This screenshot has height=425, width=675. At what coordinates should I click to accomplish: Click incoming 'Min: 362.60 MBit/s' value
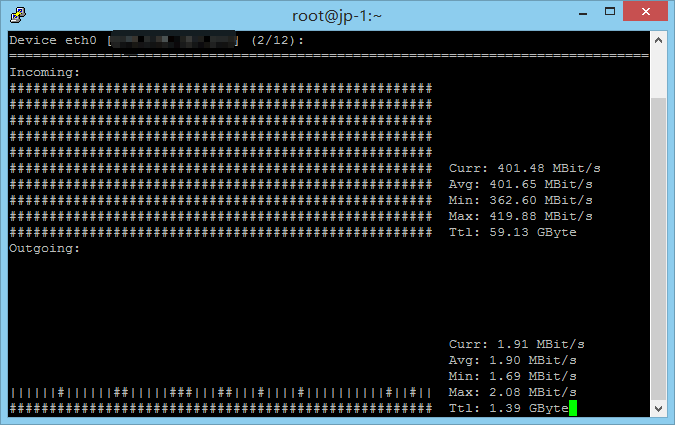pyautogui.click(x=520, y=200)
